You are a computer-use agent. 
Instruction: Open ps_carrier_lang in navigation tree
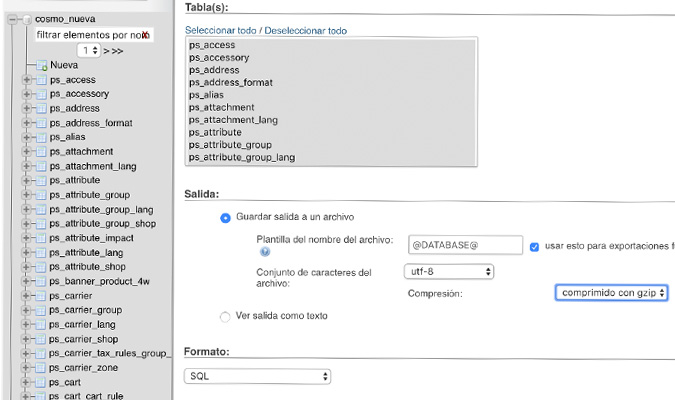[82, 325]
